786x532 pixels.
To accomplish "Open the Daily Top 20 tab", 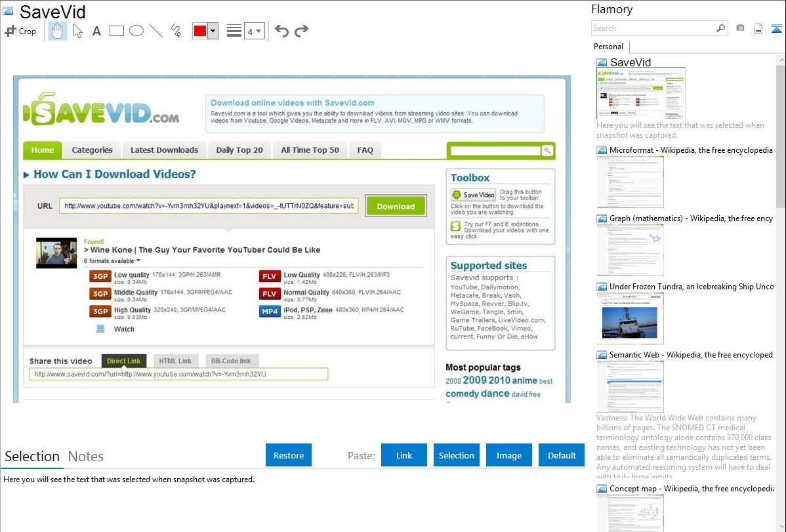I will 239,150.
